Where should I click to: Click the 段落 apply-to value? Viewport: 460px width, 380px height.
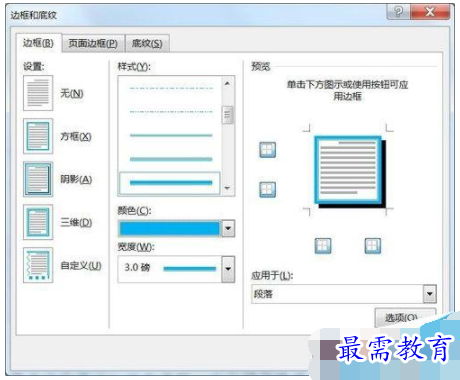point(263,294)
